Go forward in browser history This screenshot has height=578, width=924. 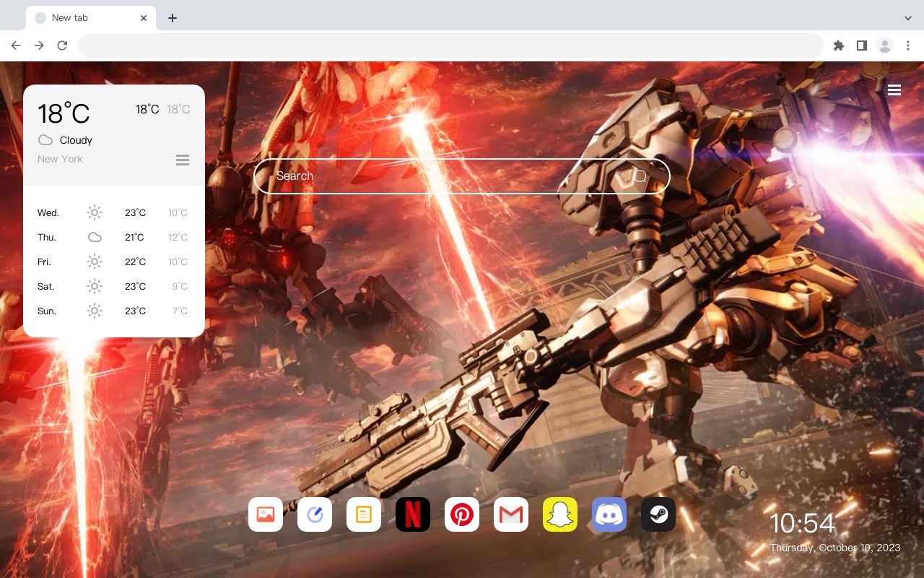39,46
